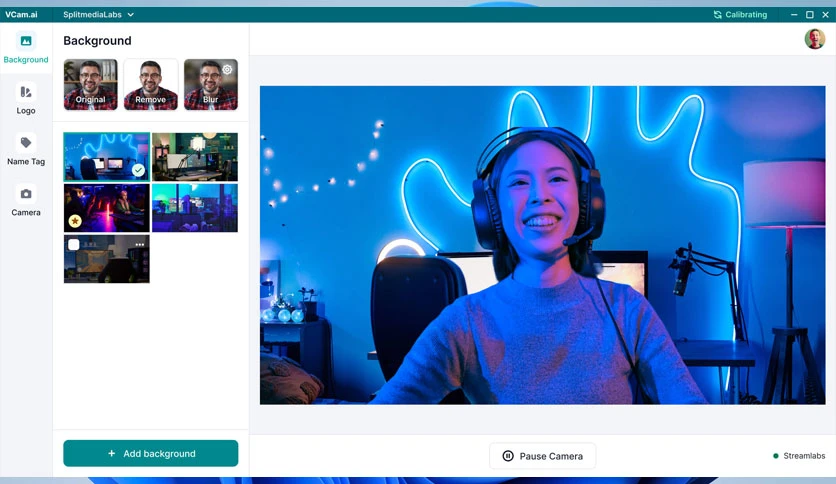This screenshot has width=836, height=484.
Task: Click the camera preview video area
Action: 542,245
